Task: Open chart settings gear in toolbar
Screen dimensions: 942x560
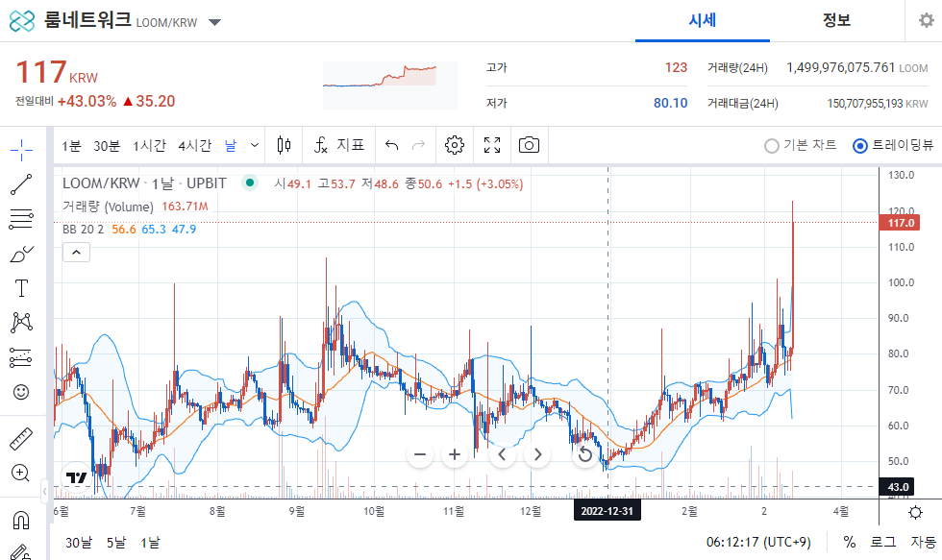Action: tap(455, 145)
